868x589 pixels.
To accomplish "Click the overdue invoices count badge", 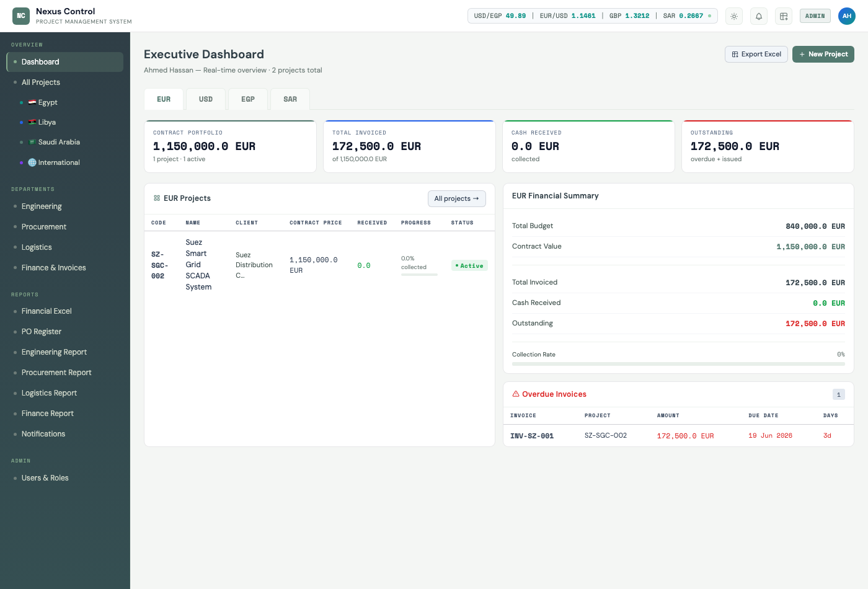I will pos(838,394).
